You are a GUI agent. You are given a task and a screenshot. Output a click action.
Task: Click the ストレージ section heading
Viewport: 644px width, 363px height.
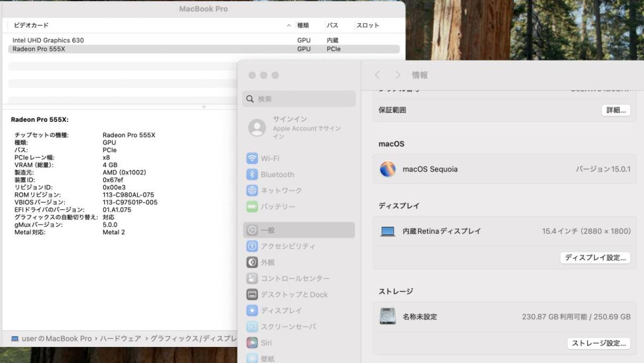click(396, 292)
